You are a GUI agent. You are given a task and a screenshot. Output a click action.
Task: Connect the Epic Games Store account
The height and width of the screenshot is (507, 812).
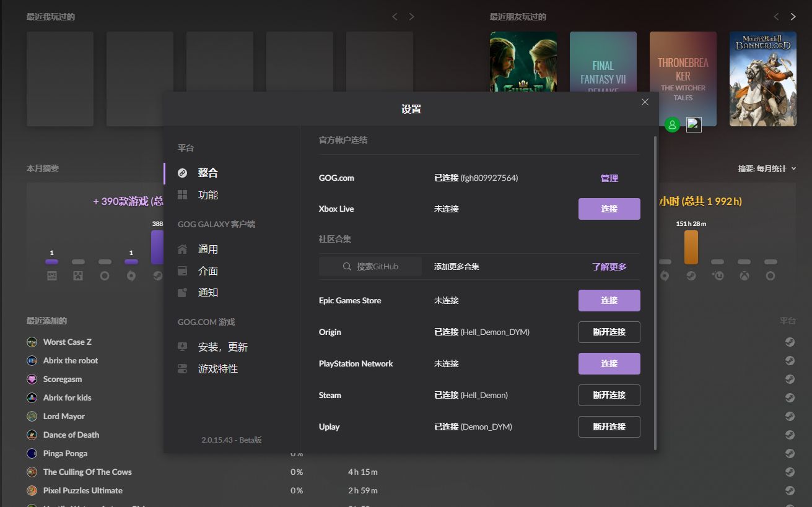point(609,300)
